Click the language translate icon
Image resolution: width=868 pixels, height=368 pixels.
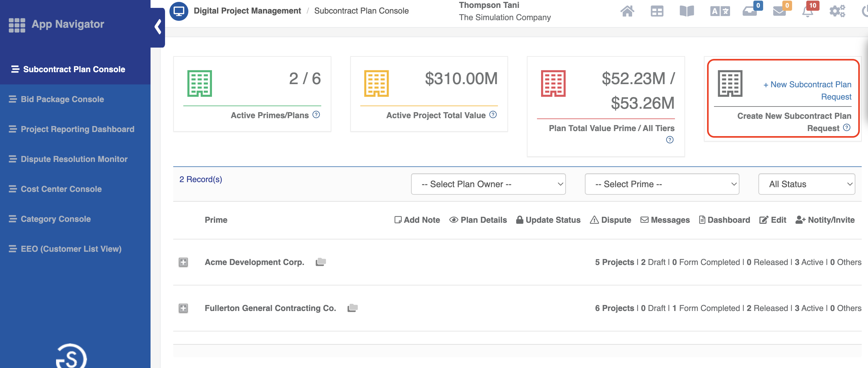pyautogui.click(x=720, y=11)
